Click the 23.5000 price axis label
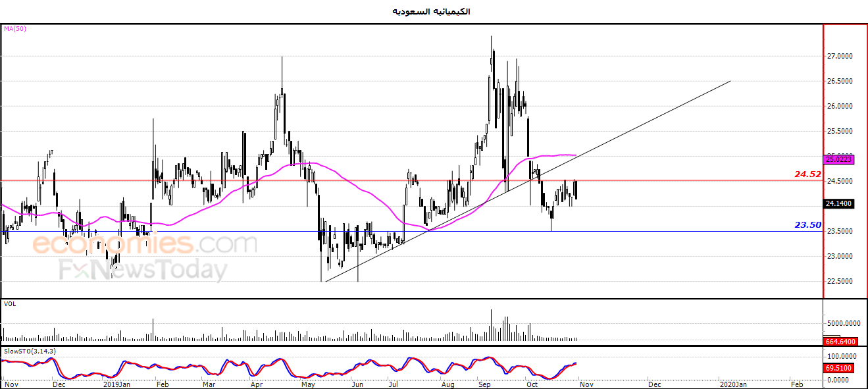Screen dimensions: 868x389 839,231
